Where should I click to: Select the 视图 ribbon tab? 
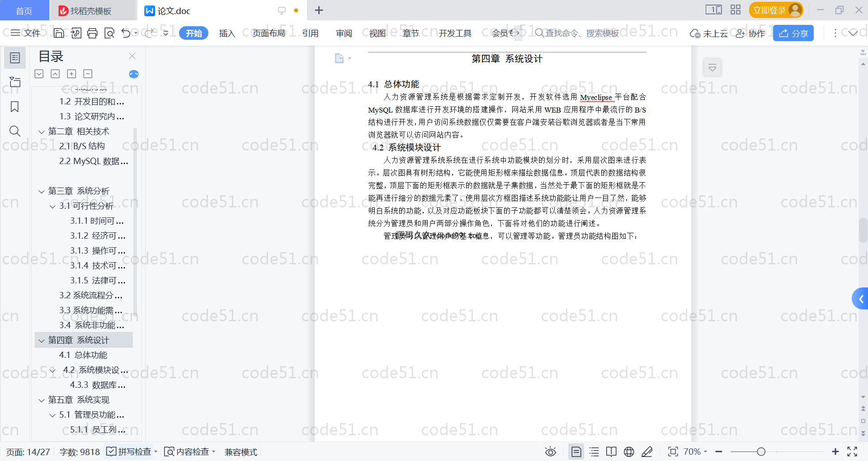pyautogui.click(x=377, y=33)
